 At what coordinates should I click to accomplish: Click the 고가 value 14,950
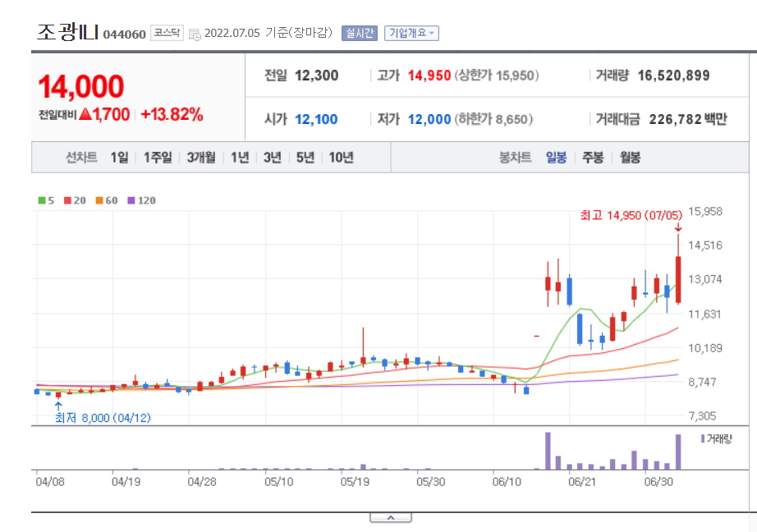(429, 76)
